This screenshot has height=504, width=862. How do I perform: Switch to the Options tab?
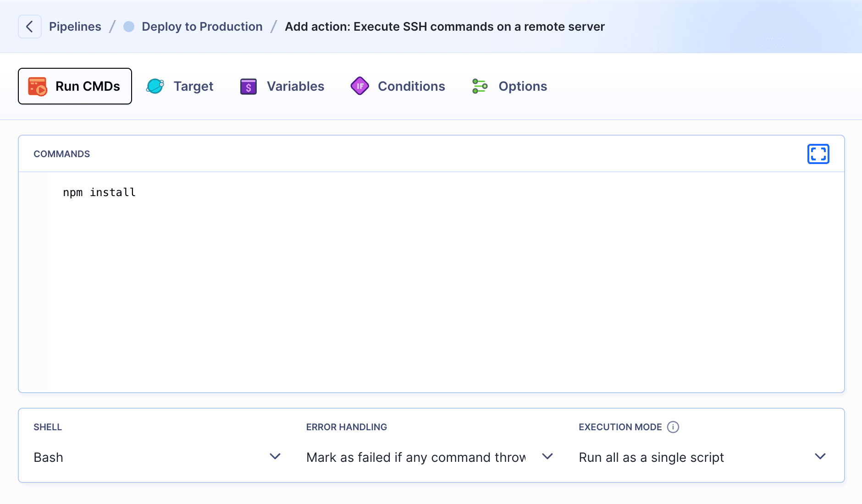[x=522, y=86]
